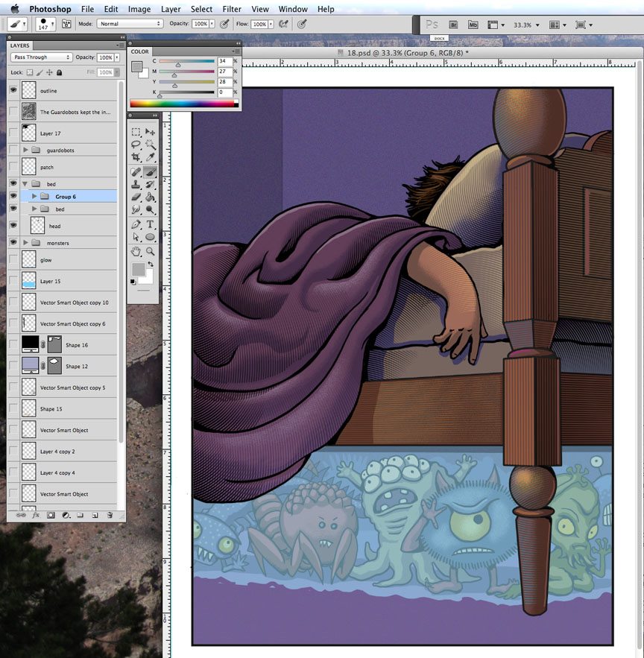Expand the monsters group

[25, 242]
